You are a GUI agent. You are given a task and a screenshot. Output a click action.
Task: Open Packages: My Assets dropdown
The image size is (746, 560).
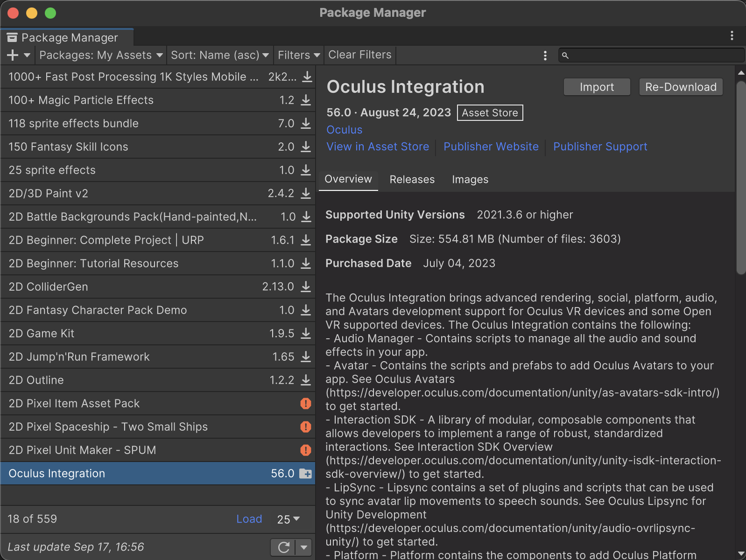click(x=101, y=55)
